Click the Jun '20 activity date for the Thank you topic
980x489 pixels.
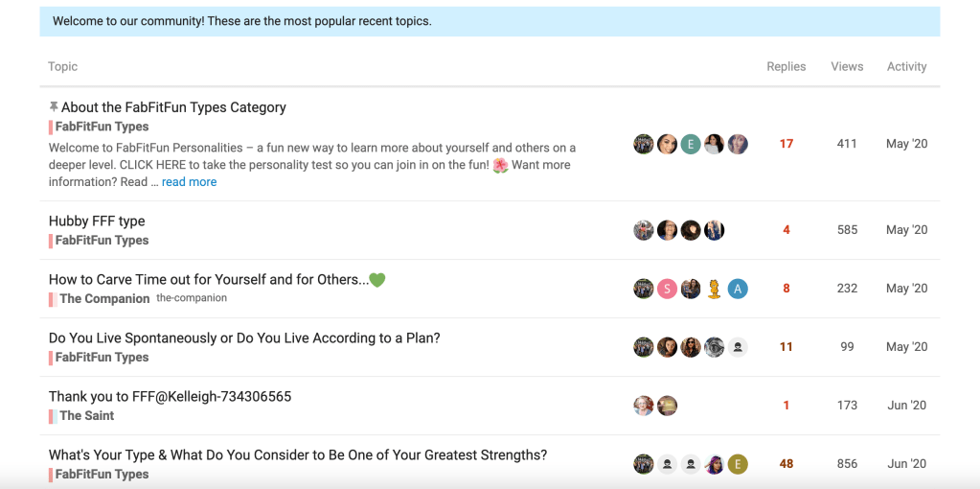coord(906,406)
